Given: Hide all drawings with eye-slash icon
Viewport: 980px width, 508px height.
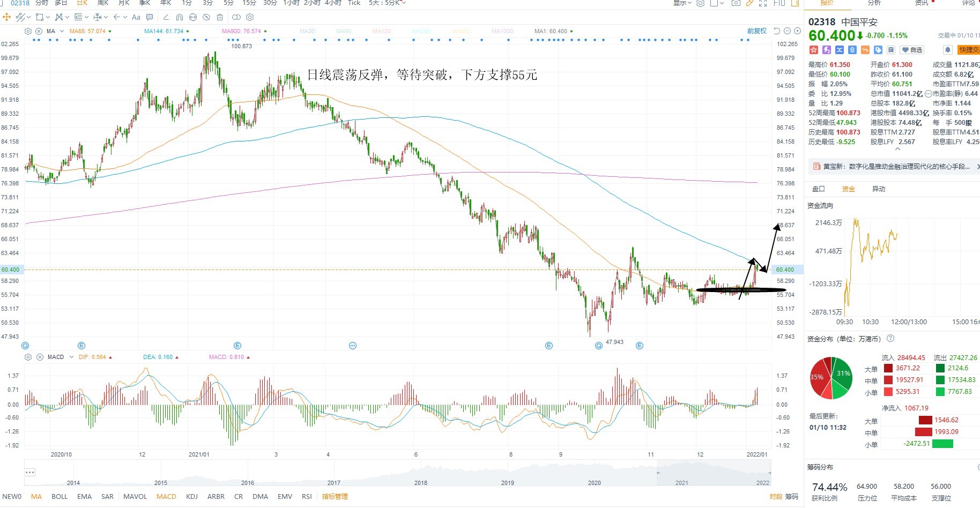Looking at the screenshot, I should 206,17.
